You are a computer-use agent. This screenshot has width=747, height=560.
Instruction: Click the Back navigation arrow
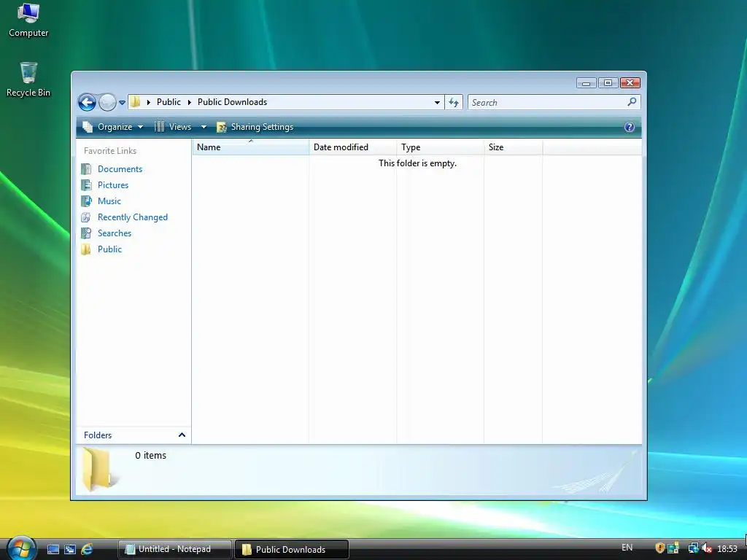pyautogui.click(x=88, y=102)
